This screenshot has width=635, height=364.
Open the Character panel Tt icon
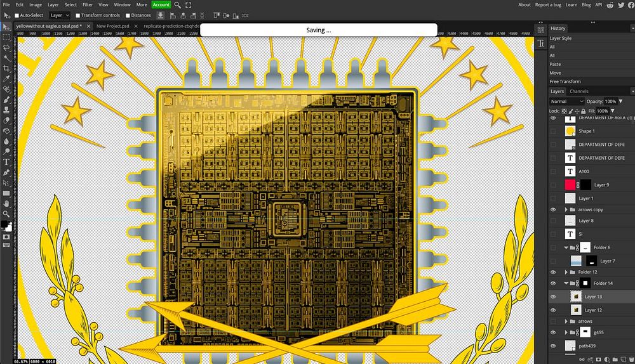click(540, 44)
